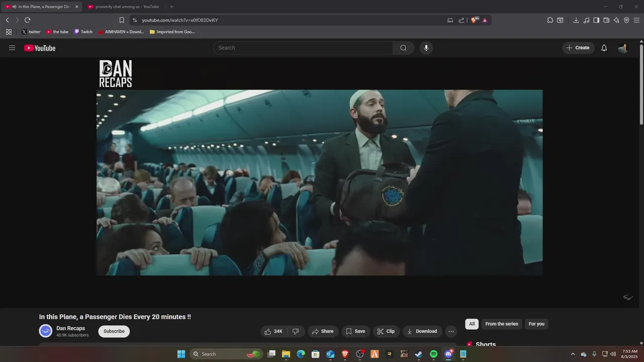Open Brave Leo AI sparkle icon
644x362 pixels.
tap(616, 20)
